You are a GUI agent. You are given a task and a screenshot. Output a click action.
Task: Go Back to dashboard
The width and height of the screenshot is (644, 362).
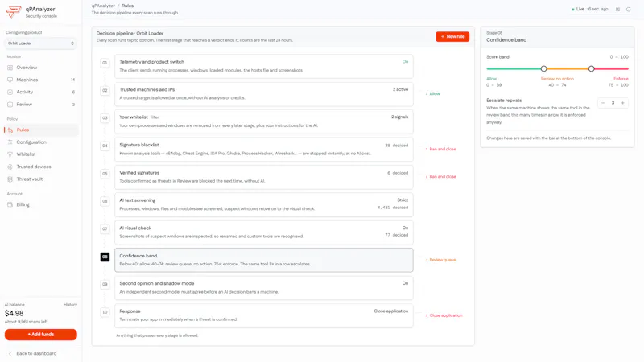[x=36, y=353]
